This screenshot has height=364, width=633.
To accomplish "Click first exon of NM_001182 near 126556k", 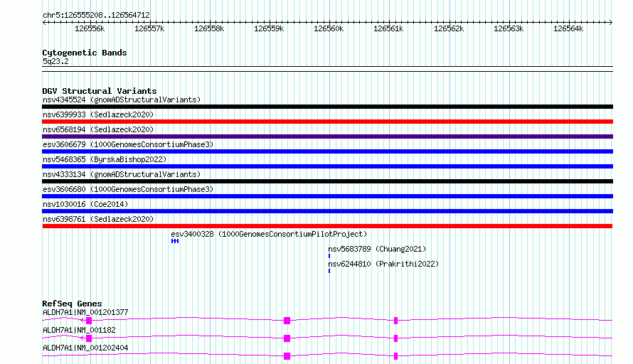I will coord(89,338).
